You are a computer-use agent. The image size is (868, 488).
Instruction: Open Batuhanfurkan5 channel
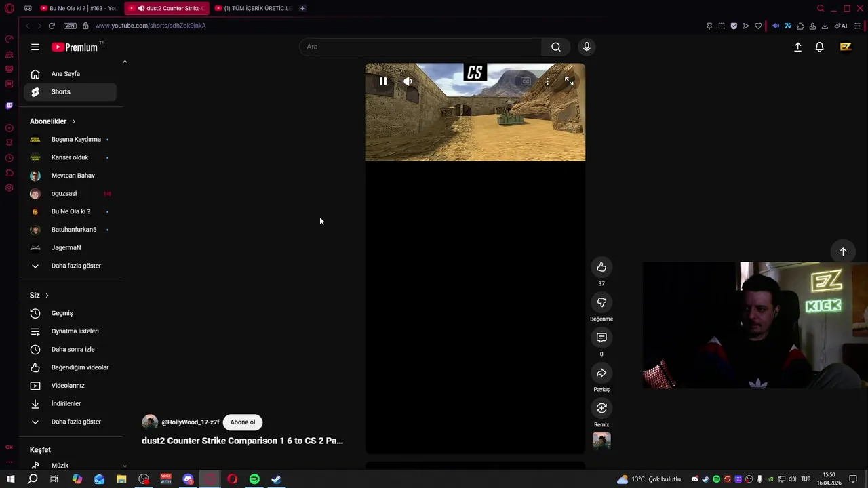click(71, 230)
